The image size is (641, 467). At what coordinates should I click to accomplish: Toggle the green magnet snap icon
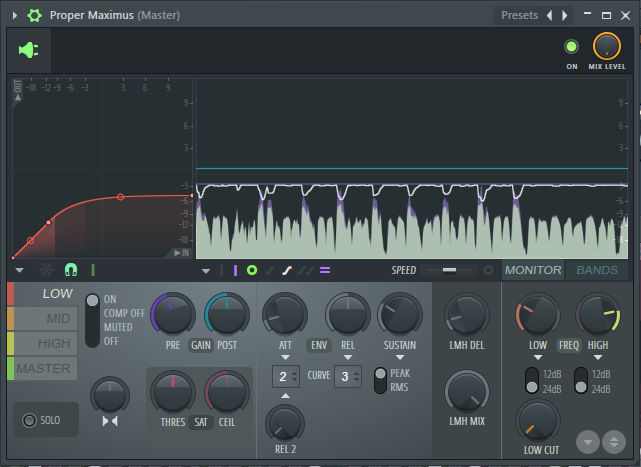click(x=71, y=270)
